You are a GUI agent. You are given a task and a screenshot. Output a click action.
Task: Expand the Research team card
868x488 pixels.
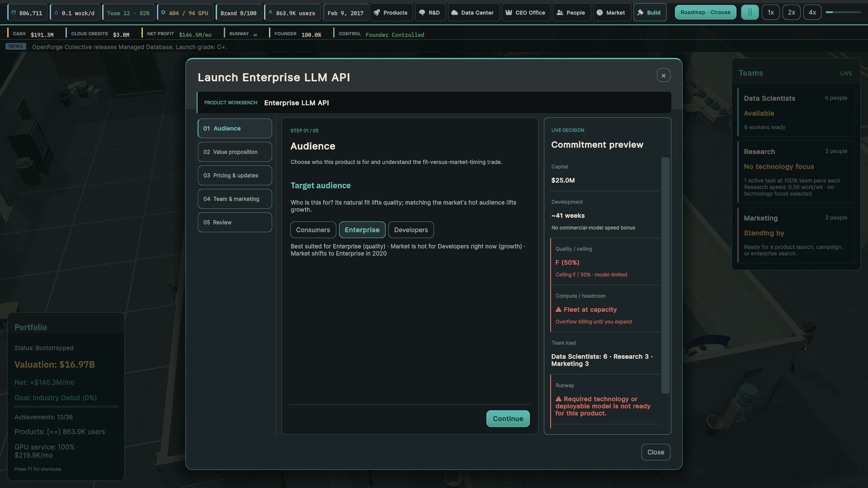coord(796,172)
